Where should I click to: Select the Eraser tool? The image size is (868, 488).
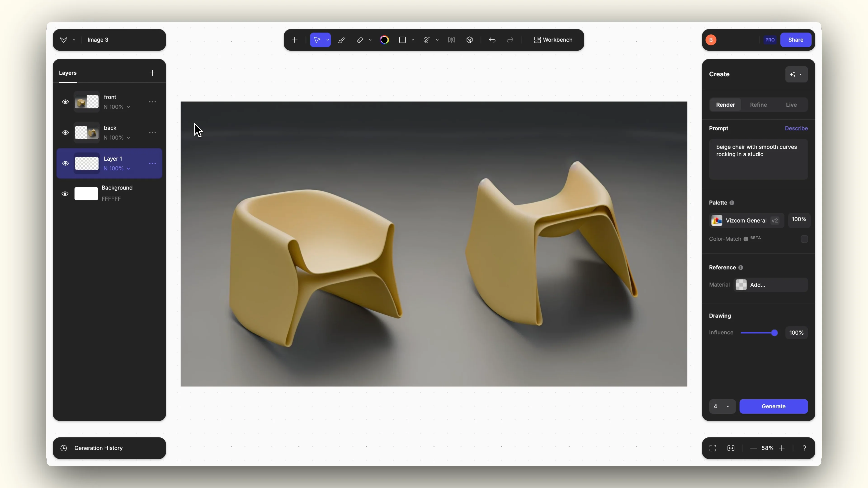pos(360,40)
